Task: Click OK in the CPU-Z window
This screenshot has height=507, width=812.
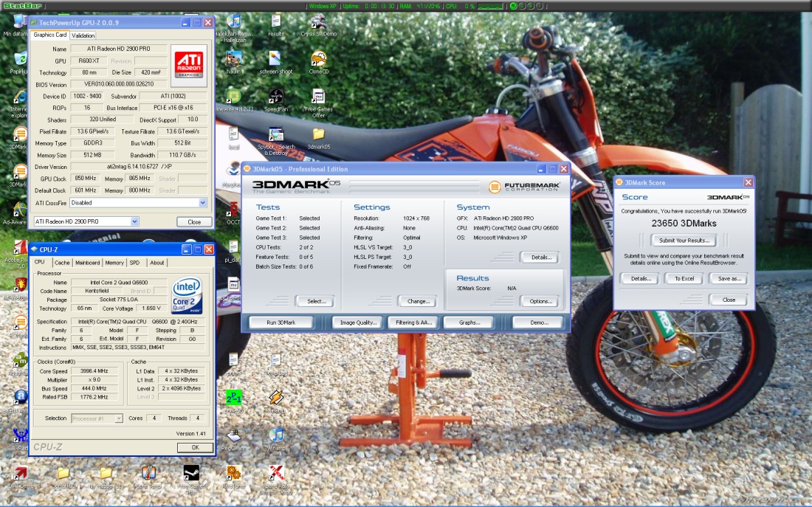Action: (x=195, y=447)
